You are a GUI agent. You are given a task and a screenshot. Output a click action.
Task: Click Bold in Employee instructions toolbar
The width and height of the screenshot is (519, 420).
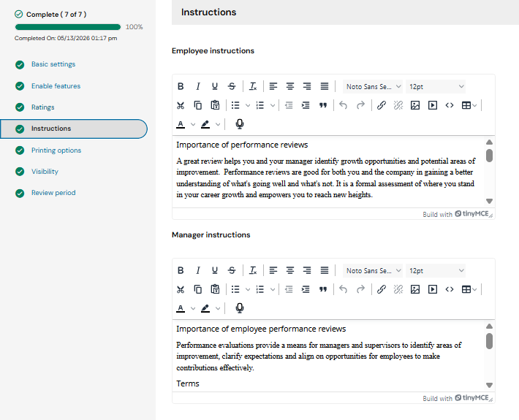point(181,86)
